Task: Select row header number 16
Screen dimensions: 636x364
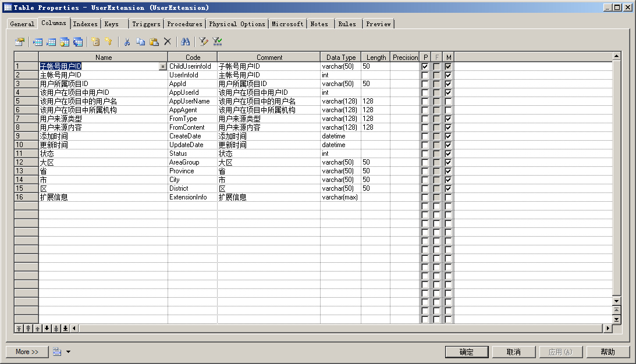Action: tap(26, 197)
